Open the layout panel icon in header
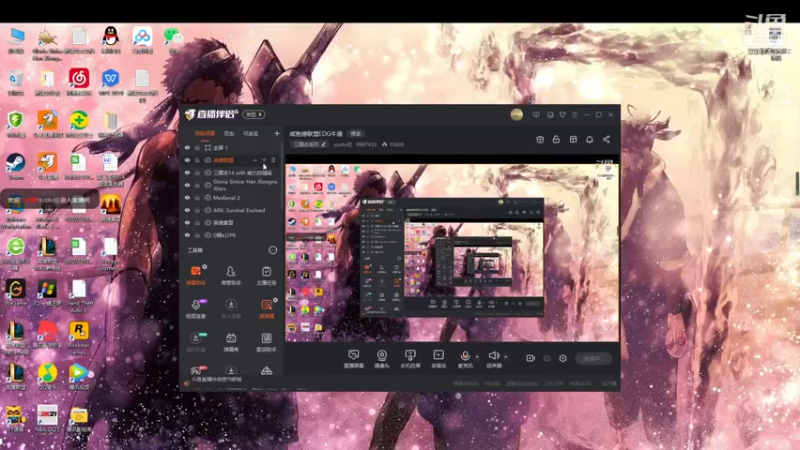The image size is (800, 450). coord(573,139)
